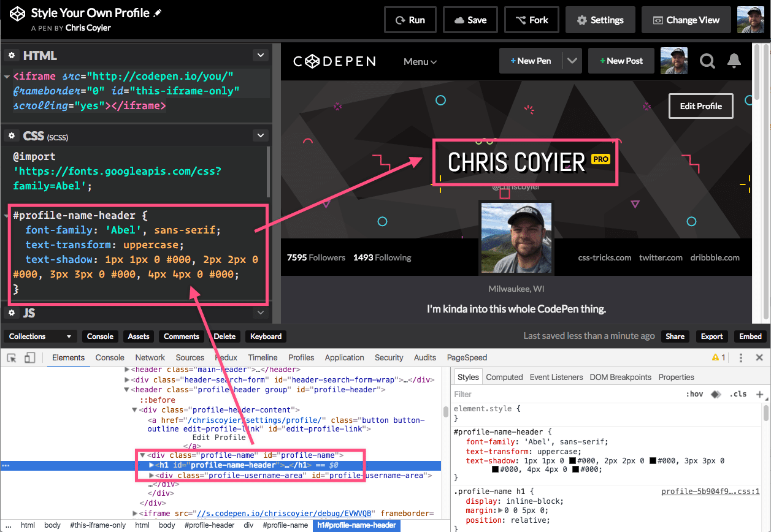The width and height of the screenshot is (771, 532).
Task: Expand the margin shorthand triangle
Action: [499, 511]
